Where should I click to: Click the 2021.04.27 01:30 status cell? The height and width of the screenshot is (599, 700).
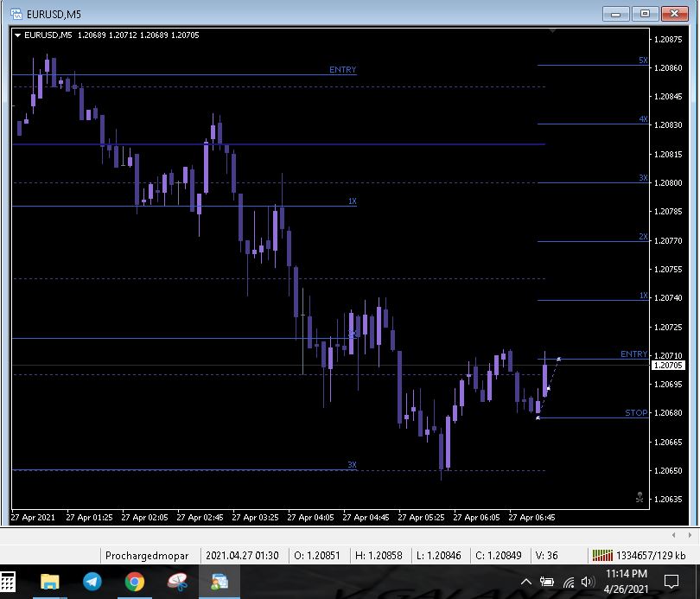(242, 555)
